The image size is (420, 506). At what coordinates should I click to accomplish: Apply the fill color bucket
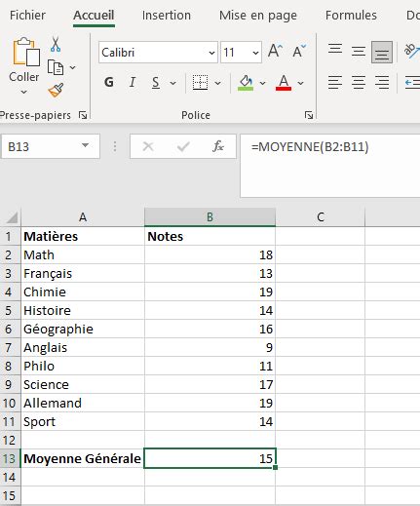[246, 83]
